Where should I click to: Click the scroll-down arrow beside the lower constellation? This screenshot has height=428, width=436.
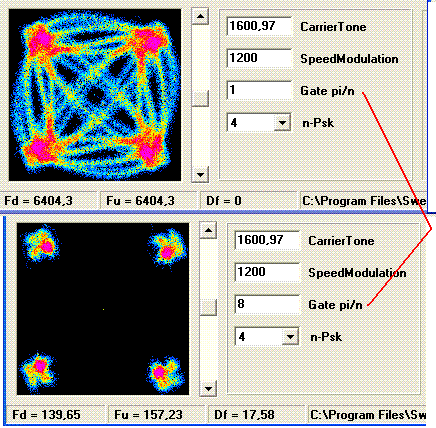[x=208, y=388]
